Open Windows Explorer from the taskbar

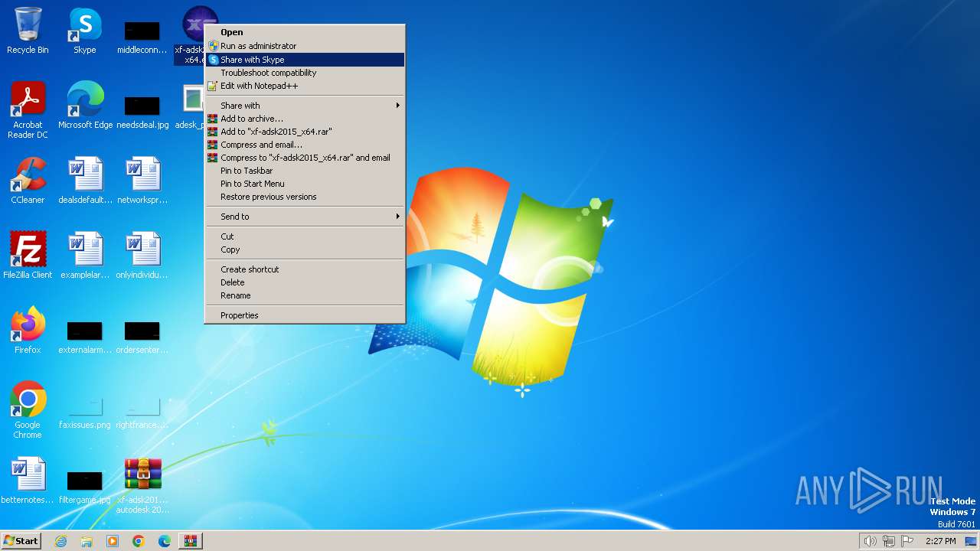point(87,541)
